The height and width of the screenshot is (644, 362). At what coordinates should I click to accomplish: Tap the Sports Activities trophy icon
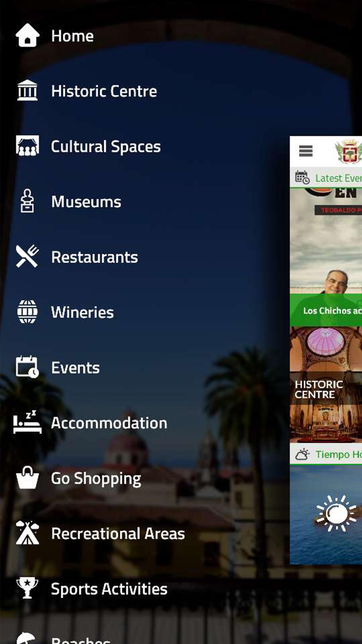(27, 588)
